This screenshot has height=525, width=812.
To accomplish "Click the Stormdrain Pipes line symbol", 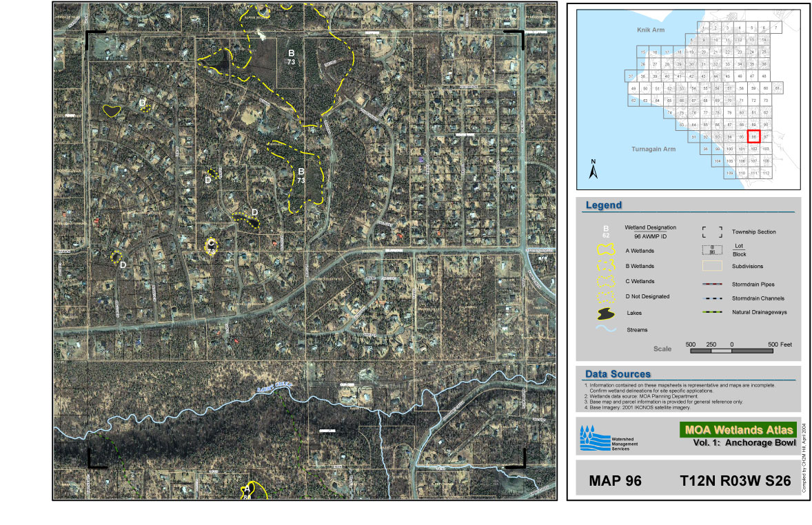I will (712, 284).
